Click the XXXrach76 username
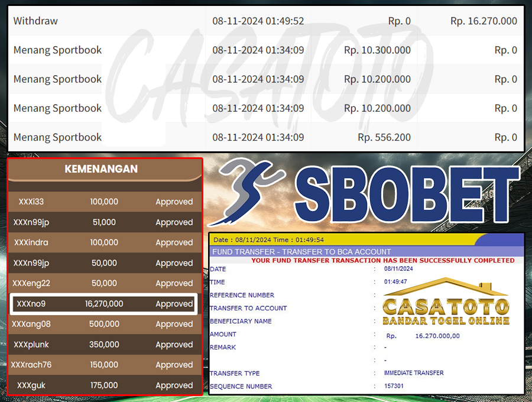 (x=31, y=365)
